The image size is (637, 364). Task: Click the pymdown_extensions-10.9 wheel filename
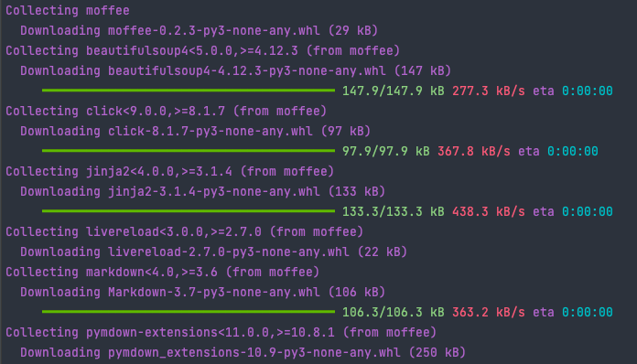click(254, 353)
